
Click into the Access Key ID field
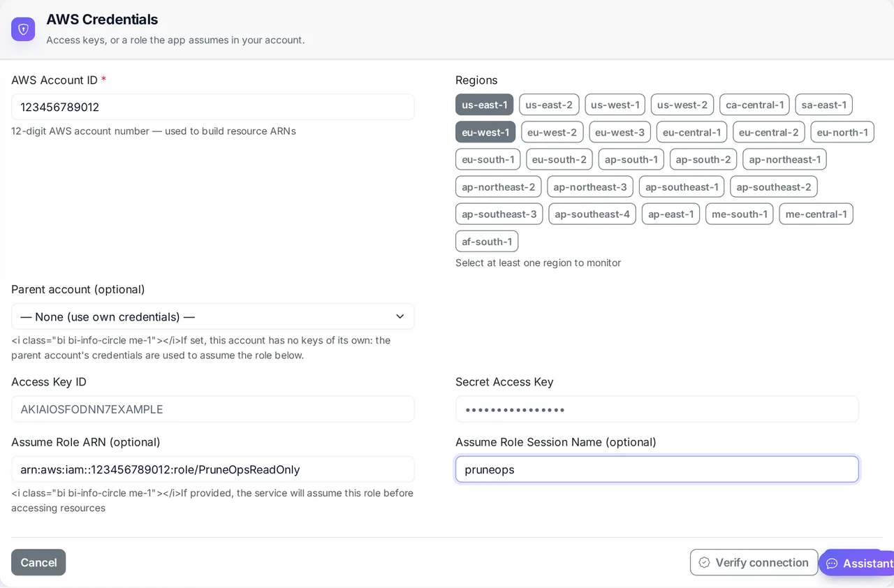213,409
